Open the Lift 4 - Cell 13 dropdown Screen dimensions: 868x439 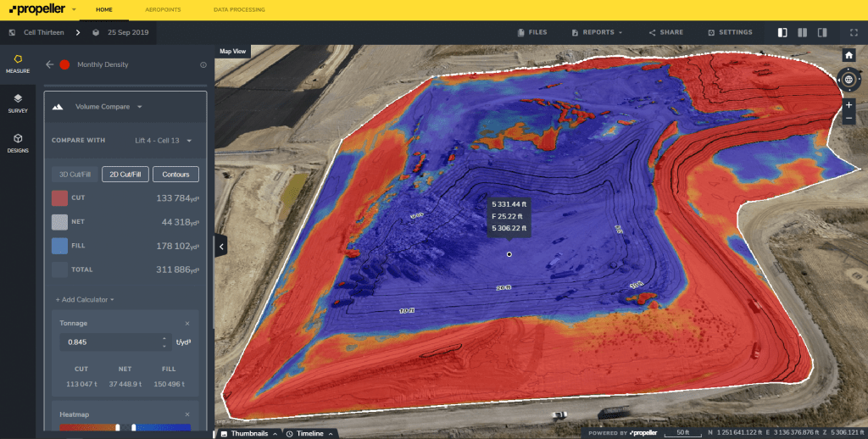coord(164,141)
